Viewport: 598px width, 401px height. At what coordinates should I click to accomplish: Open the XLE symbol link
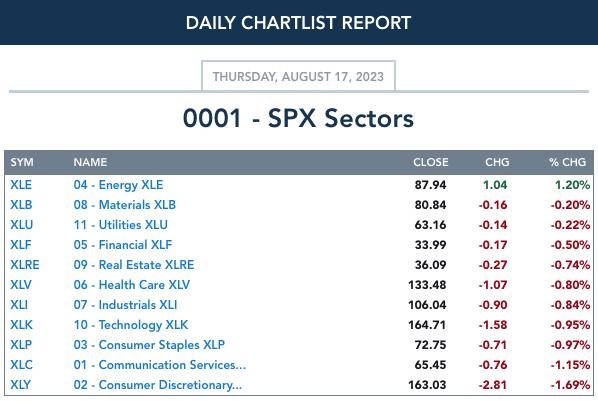tap(21, 185)
